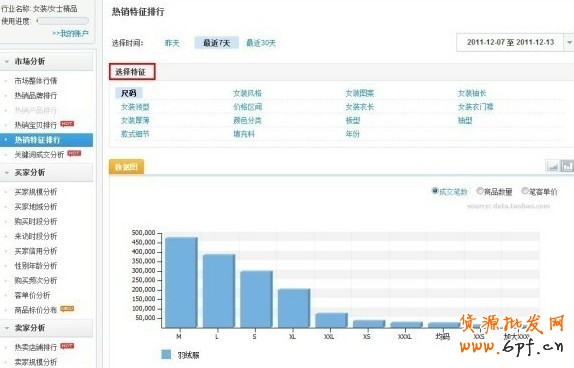This screenshot has height=368, width=574.
Task: Click the L size bar in chart
Action: coord(219,291)
